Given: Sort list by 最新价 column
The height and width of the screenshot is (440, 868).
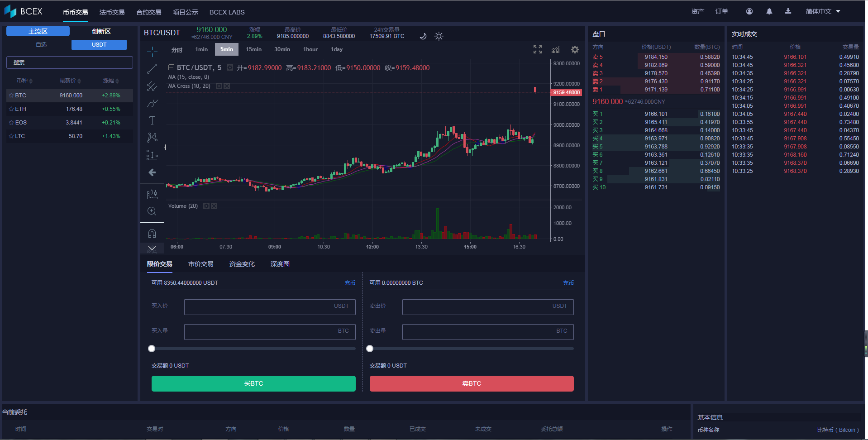Looking at the screenshot, I should pos(70,81).
